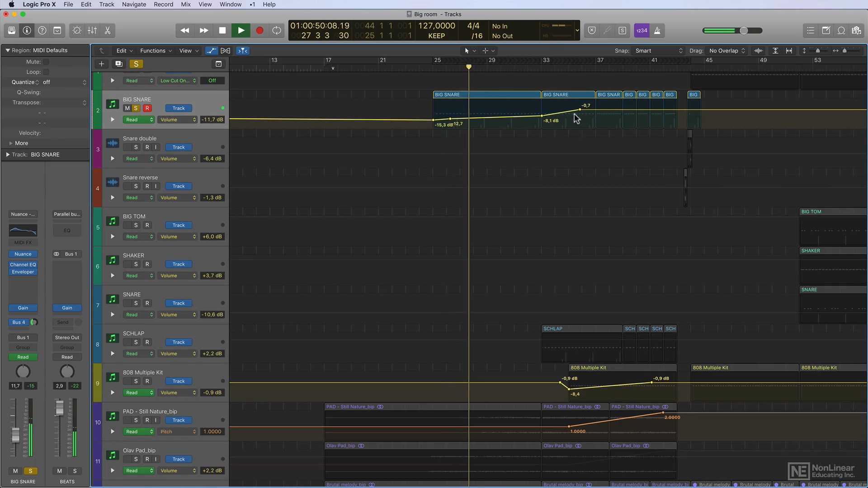
Task: Adjust the master volume slider knob
Action: 744,31
